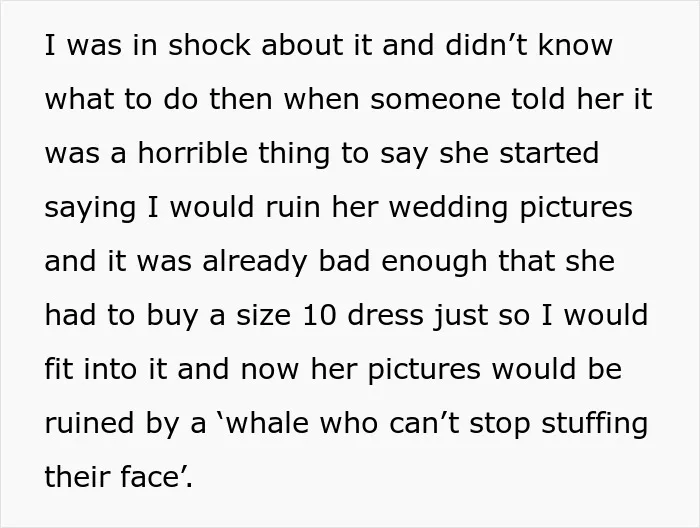The image size is (700, 528).
Task: Click the number "10" before dress
Action: (319, 315)
